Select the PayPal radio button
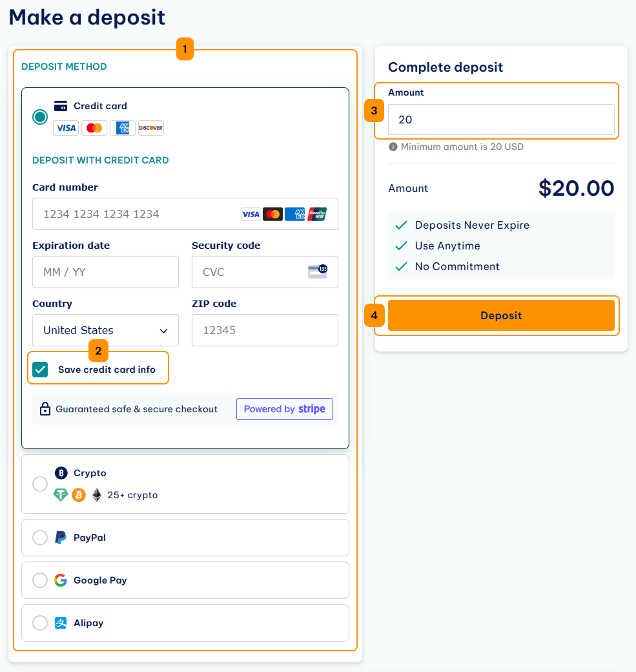 [x=40, y=538]
